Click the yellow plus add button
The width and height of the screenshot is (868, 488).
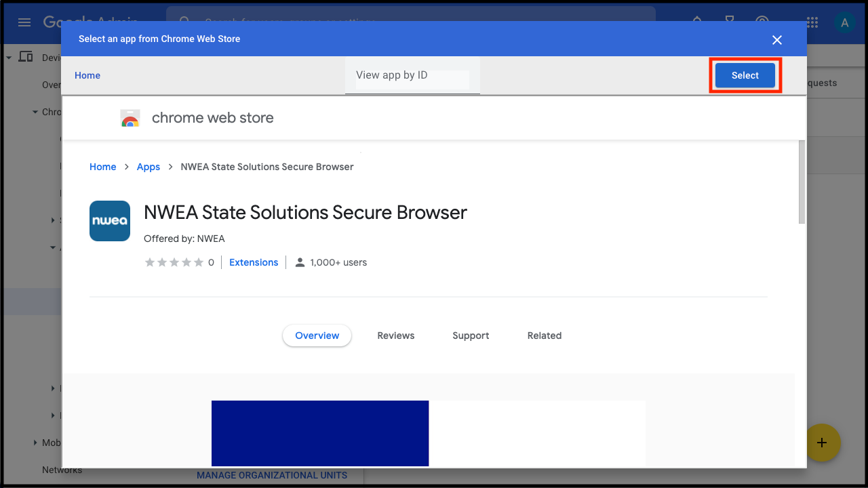[x=822, y=443]
